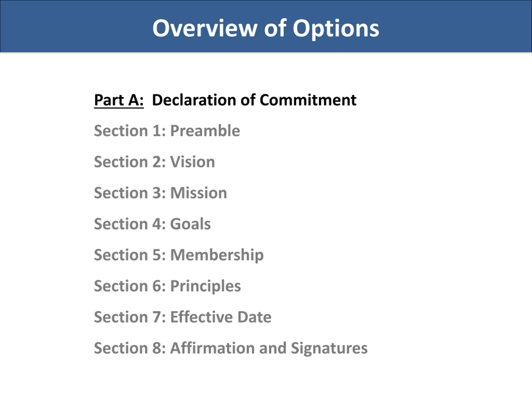Screen dimensions: 532x399
Task: Select the "Section 1:" label
Action: pos(130,131)
